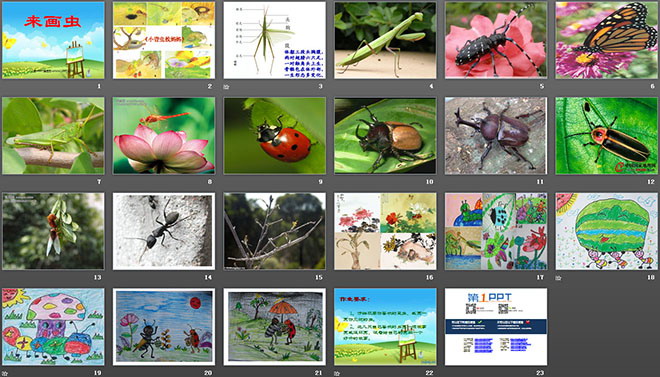Viewport: 660px width, 377px height.
Task: Click the animation star icon under slide 3
Action: pyautogui.click(x=226, y=87)
